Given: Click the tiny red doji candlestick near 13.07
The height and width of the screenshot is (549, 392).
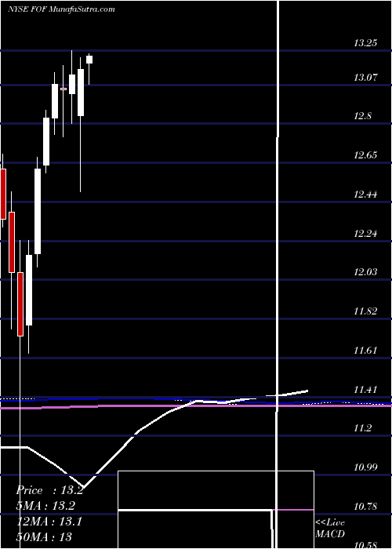Looking at the screenshot, I should click(x=64, y=89).
